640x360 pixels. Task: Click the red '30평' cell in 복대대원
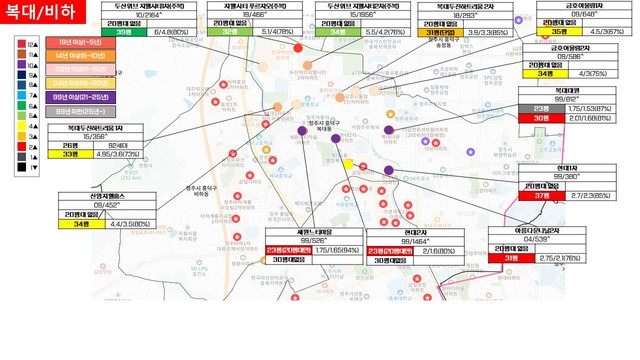(542, 118)
